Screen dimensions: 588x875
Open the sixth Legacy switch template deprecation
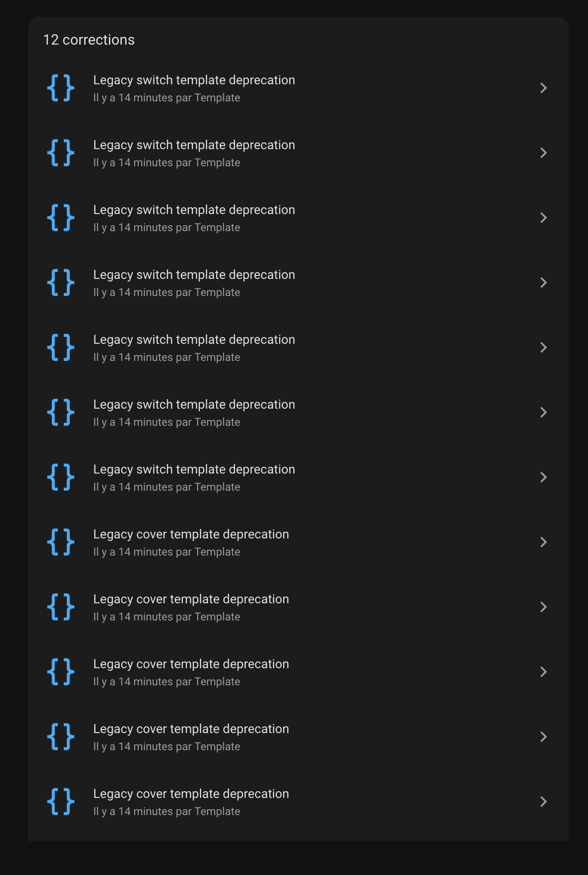298,412
